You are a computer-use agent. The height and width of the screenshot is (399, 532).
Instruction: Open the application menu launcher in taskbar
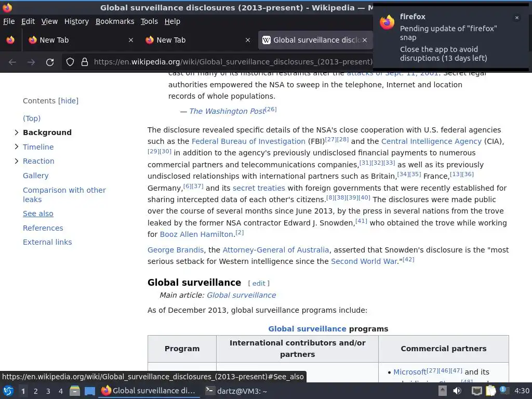(8, 391)
